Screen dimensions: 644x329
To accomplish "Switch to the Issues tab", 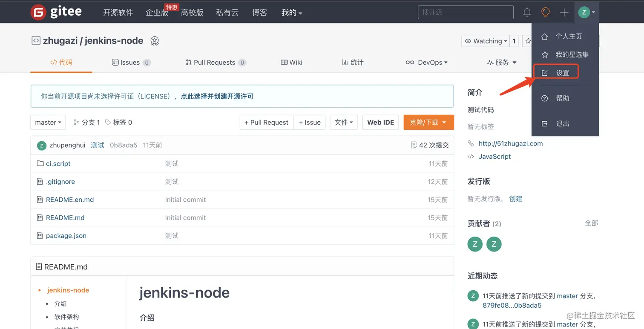I will [131, 62].
